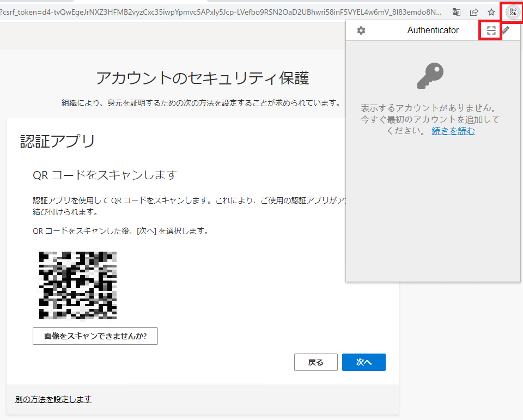The height and width of the screenshot is (420, 523).
Task: Click the 戻る button
Action: point(316,362)
